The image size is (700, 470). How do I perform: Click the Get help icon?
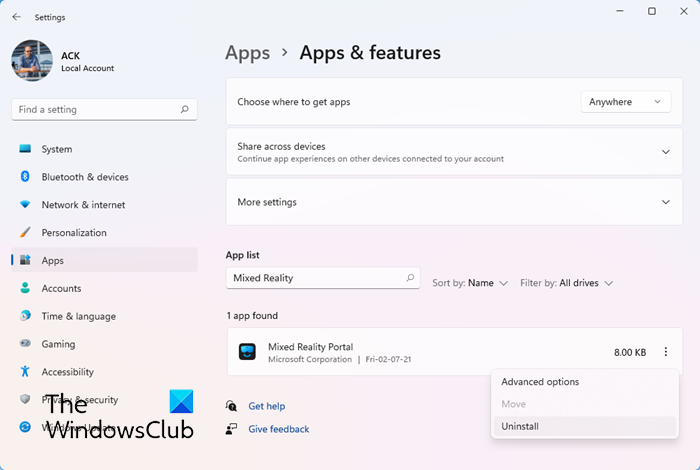pos(231,406)
